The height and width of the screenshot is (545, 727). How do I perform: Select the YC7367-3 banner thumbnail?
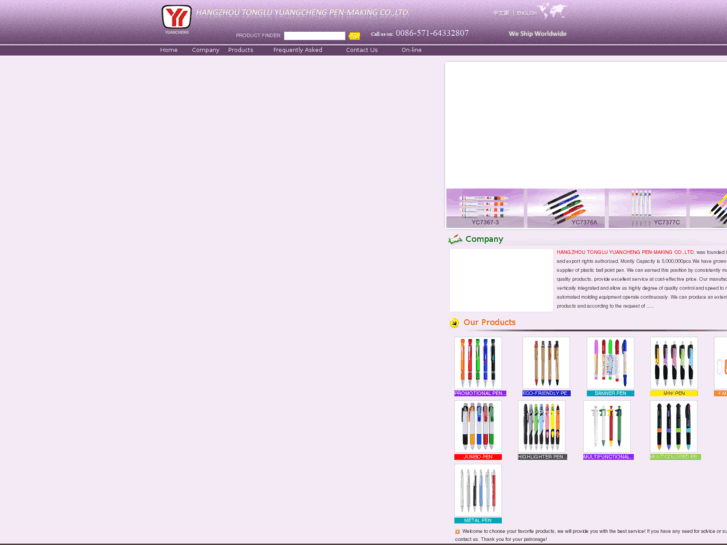[485, 208]
